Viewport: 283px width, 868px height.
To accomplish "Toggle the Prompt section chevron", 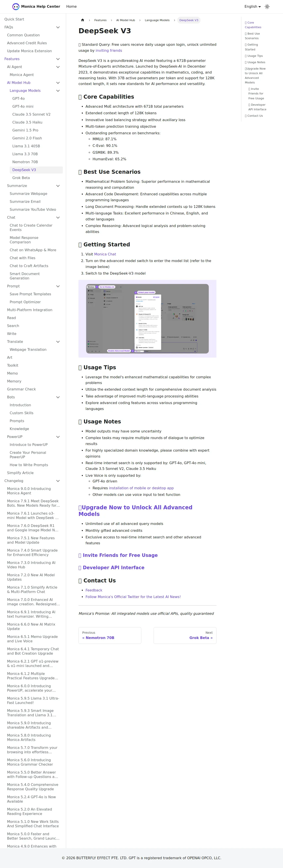I will pyautogui.click(x=58, y=286).
